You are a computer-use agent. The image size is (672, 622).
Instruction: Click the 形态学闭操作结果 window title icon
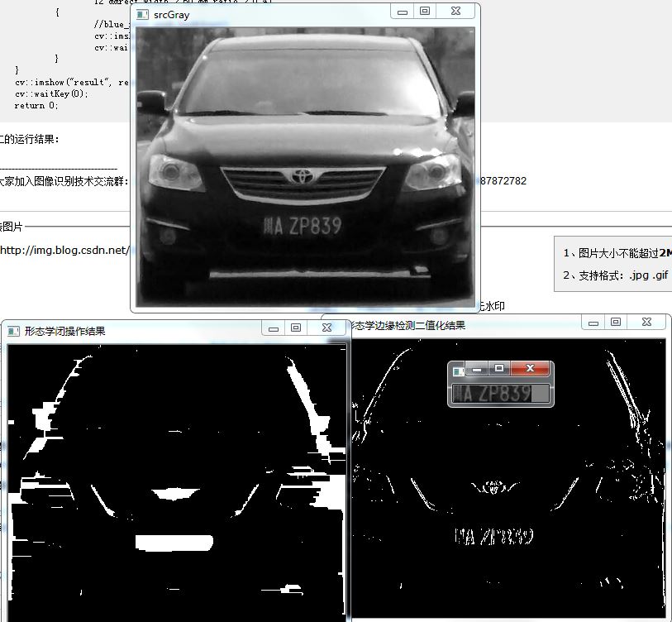pos(13,331)
